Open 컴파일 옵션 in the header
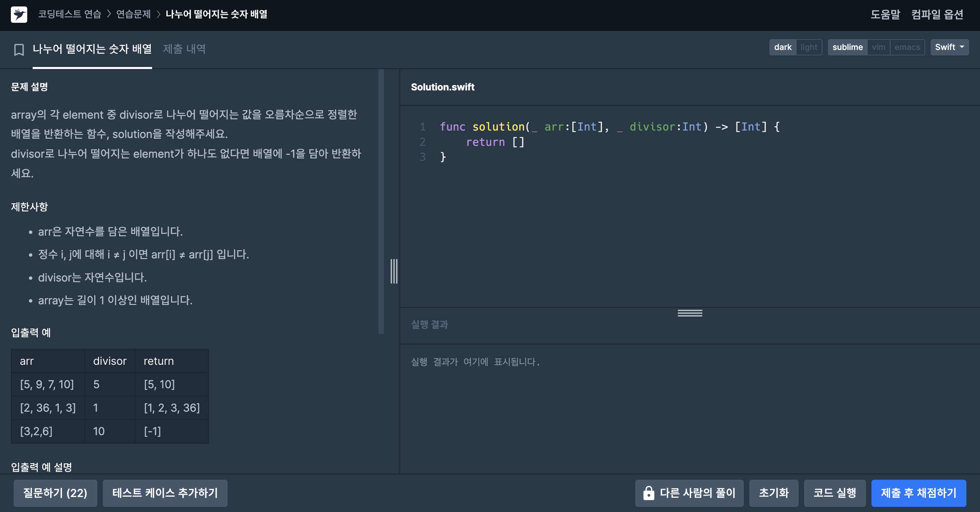The image size is (980, 512). pyautogui.click(x=937, y=14)
